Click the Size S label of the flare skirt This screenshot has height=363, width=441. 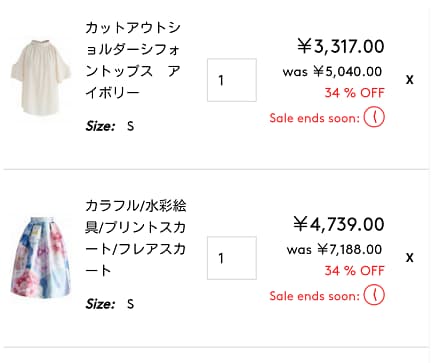pos(110,304)
